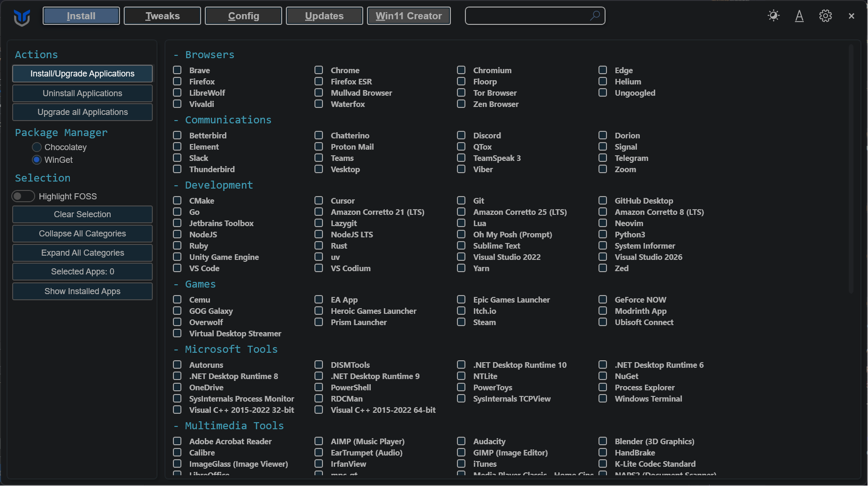Viewport: 868px width, 486px height.
Task: Open the Updates tab
Action: (324, 16)
